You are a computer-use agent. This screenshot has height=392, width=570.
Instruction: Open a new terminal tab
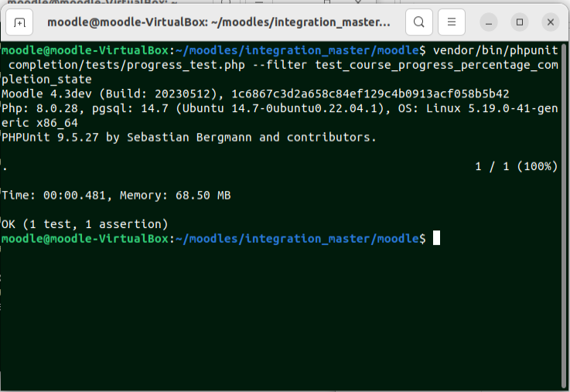coord(19,22)
